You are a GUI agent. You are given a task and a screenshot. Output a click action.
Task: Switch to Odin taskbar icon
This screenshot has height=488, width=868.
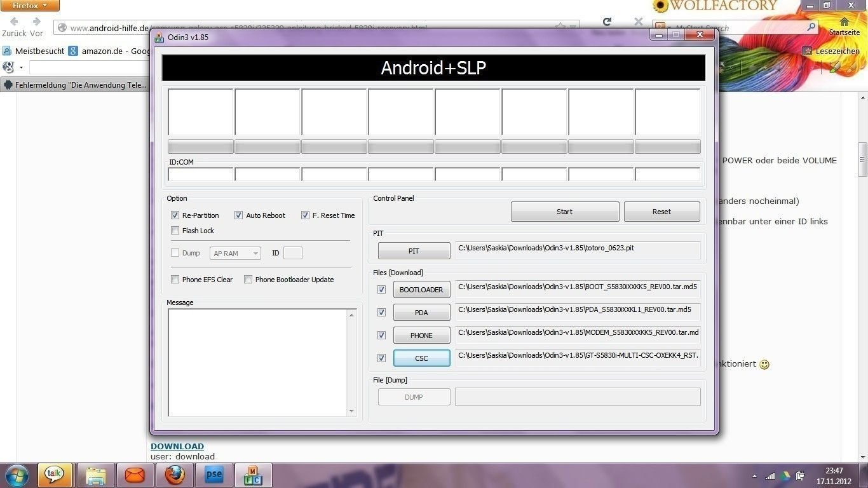pos(254,475)
